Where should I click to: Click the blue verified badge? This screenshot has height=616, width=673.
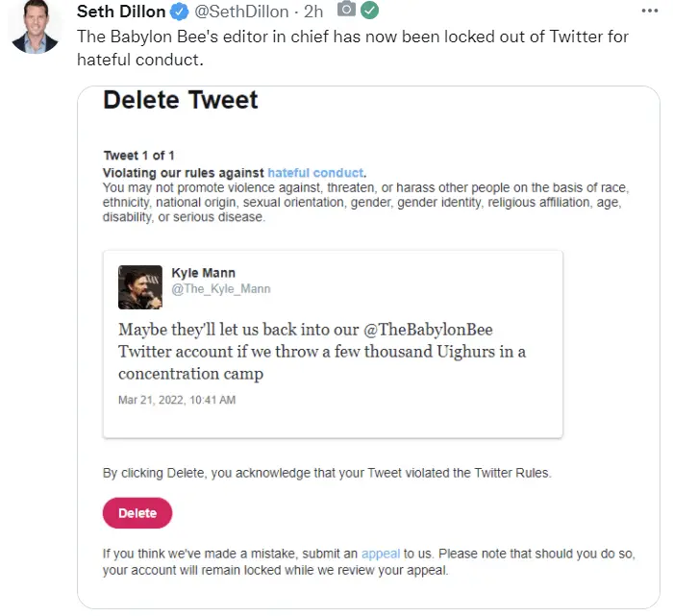coord(180,12)
